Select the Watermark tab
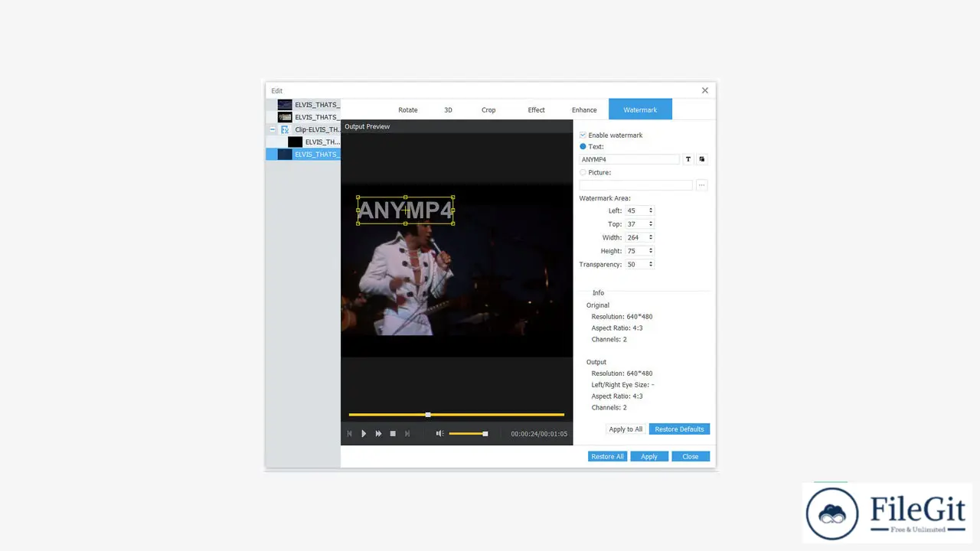The image size is (980, 551). 640,109
